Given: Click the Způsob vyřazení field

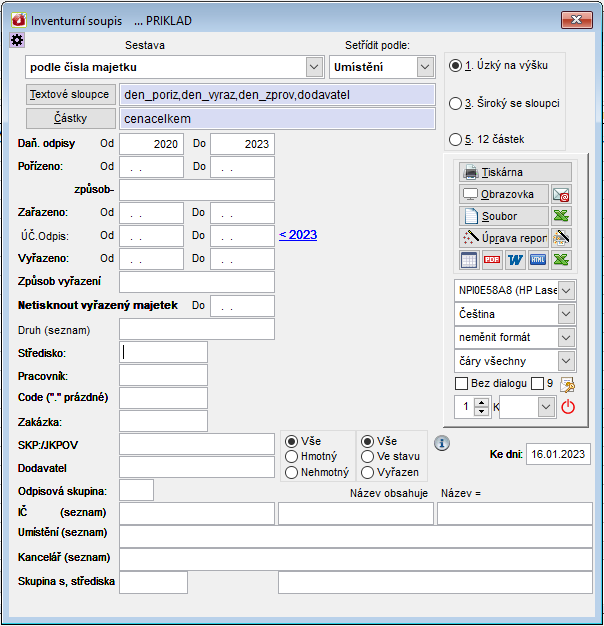Looking at the screenshot, I should point(197,282).
